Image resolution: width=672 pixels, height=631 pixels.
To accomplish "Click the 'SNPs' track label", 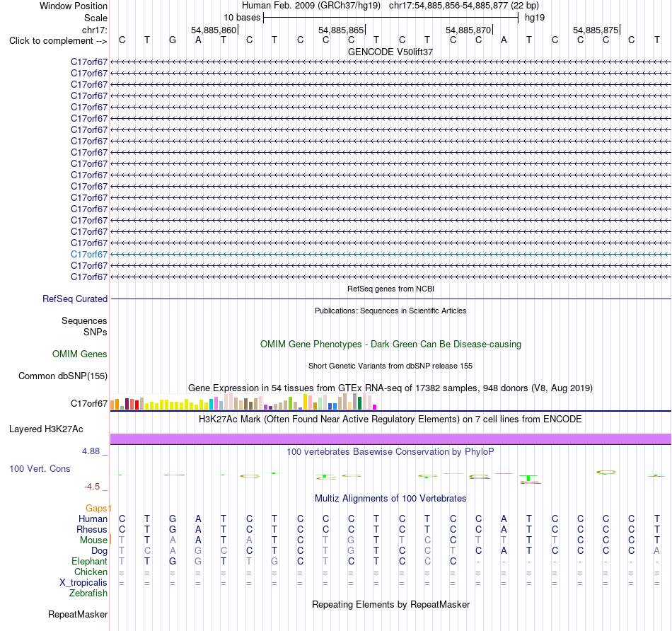I will tap(95, 332).
